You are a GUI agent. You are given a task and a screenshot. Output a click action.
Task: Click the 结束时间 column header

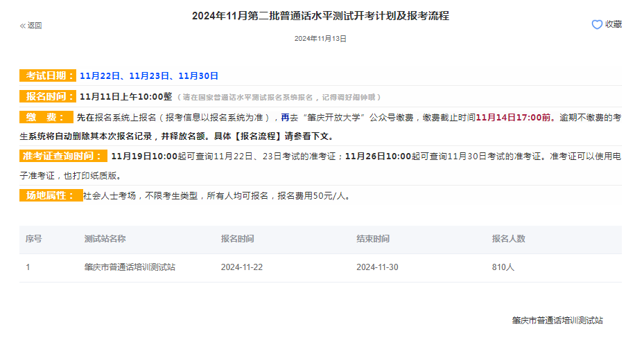click(373, 239)
